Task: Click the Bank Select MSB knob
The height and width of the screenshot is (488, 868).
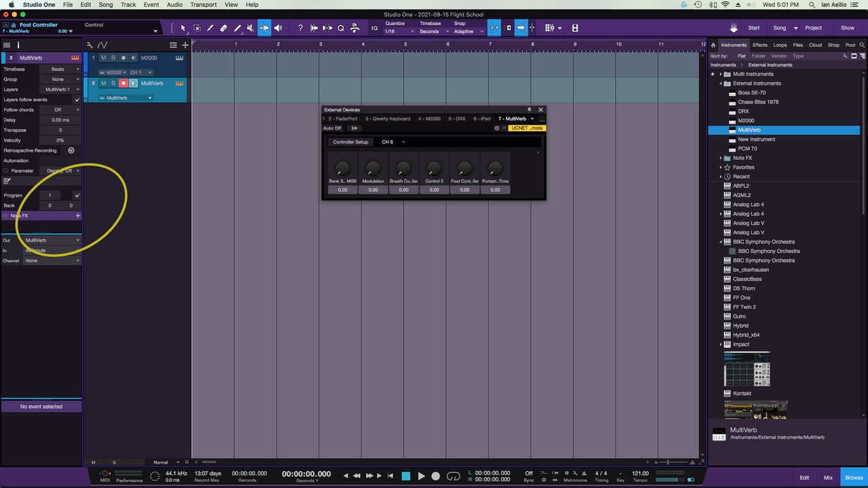Action: (342, 168)
